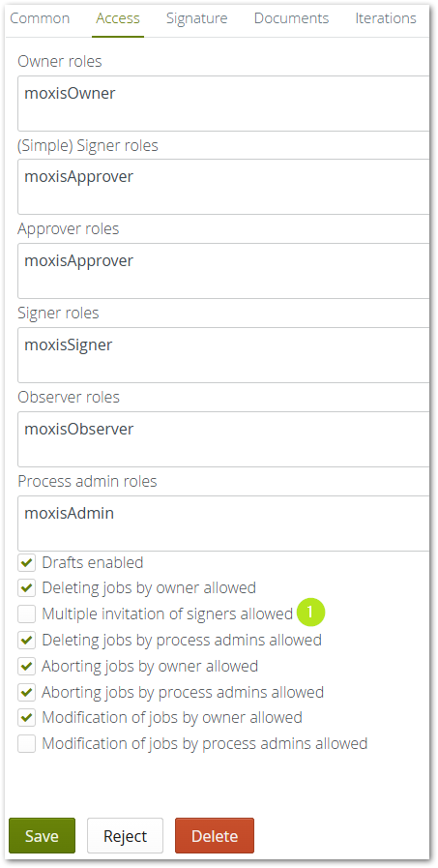Screen dimensions: 438x868
Task: Select the Iterations tab
Action: tap(386, 18)
